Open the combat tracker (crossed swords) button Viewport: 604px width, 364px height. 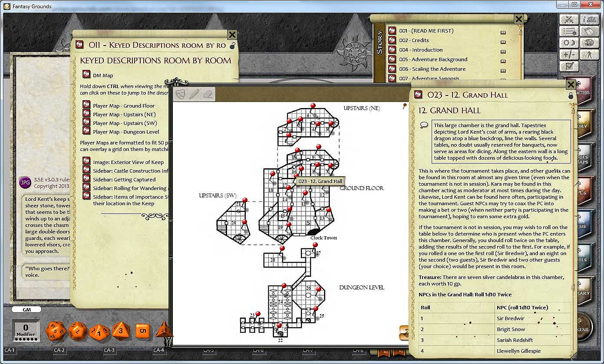click(569, 20)
